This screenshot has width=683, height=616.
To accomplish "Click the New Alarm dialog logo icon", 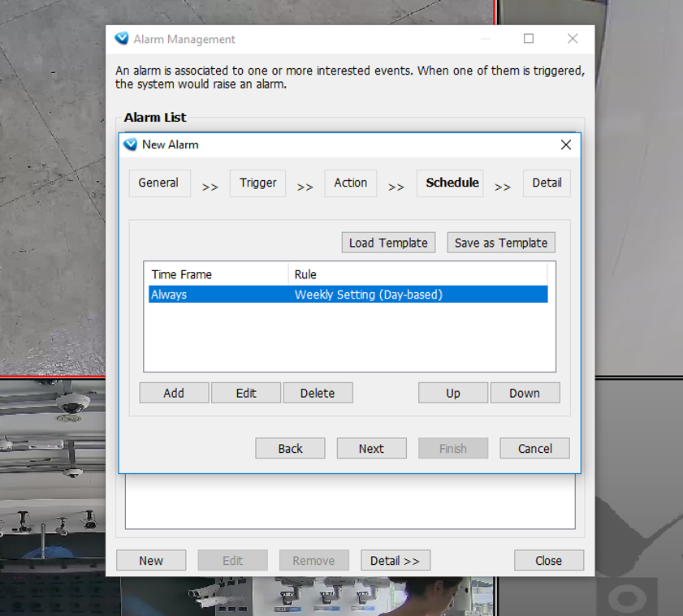I will coord(130,144).
